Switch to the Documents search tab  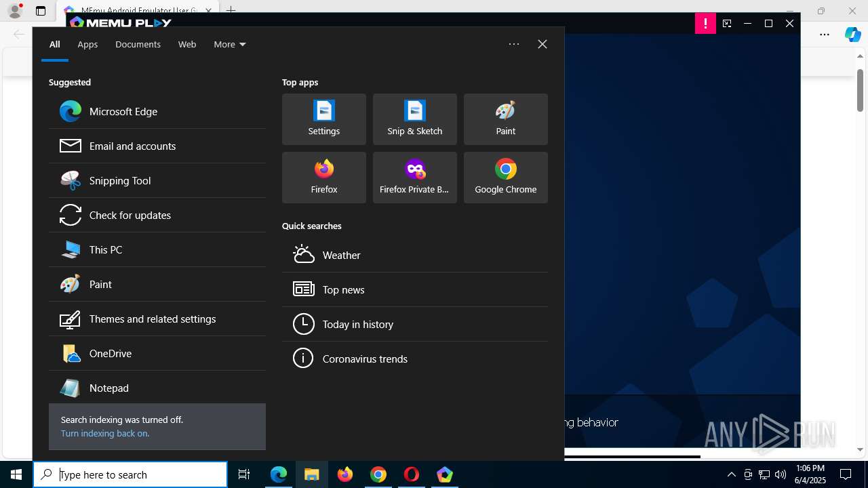click(138, 44)
